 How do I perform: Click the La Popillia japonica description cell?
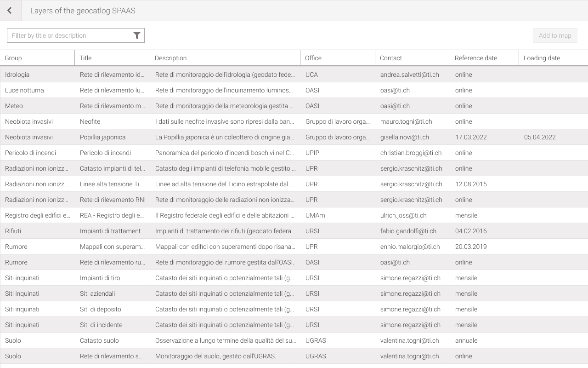click(x=225, y=137)
